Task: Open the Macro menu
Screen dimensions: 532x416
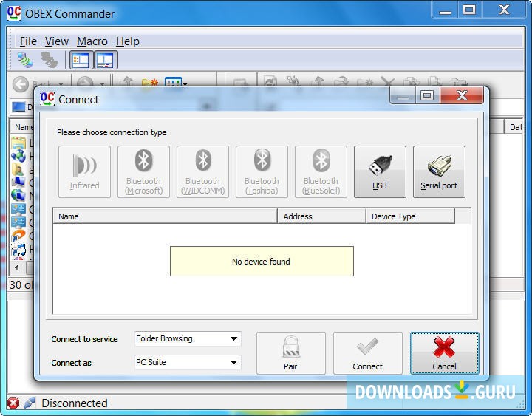Action: tap(92, 41)
